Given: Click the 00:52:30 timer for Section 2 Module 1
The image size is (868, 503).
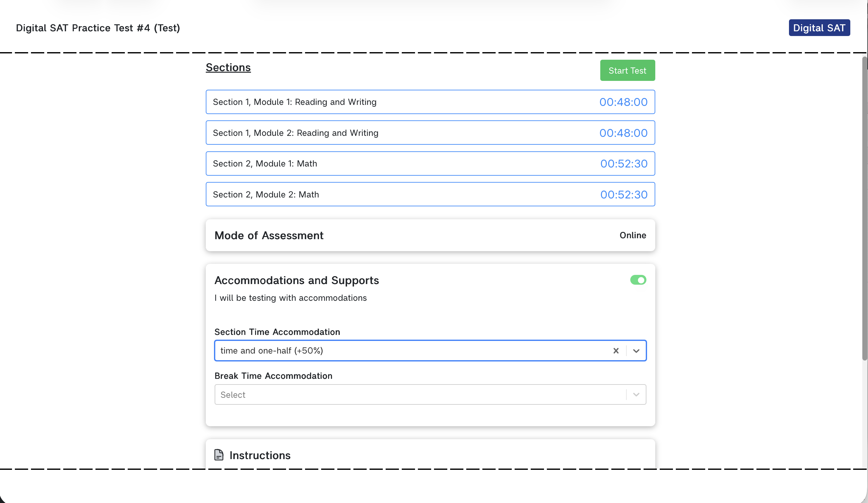Looking at the screenshot, I should [624, 164].
